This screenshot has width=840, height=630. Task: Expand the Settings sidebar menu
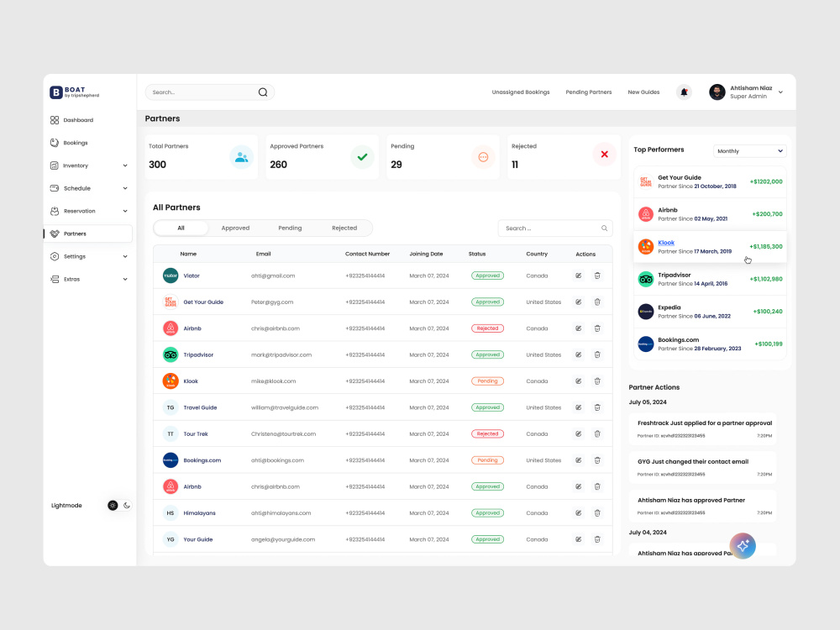tap(125, 256)
